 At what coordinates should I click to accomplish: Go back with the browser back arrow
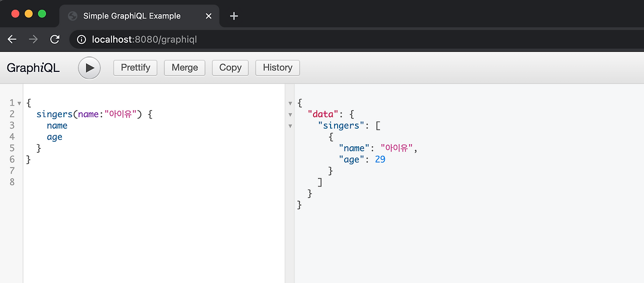(12, 39)
